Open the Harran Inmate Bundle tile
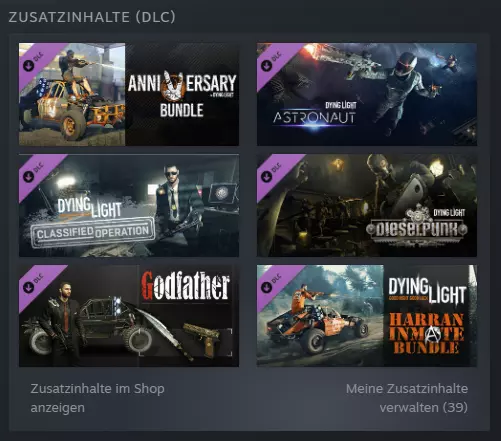This screenshot has width=501, height=441. [367, 316]
